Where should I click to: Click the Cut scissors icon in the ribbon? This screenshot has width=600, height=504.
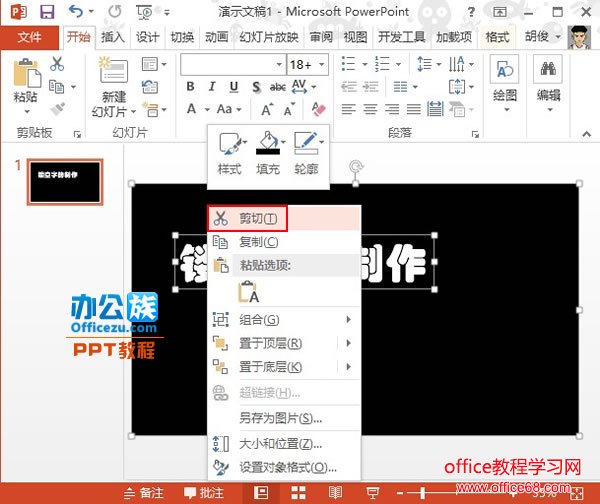pos(57,64)
